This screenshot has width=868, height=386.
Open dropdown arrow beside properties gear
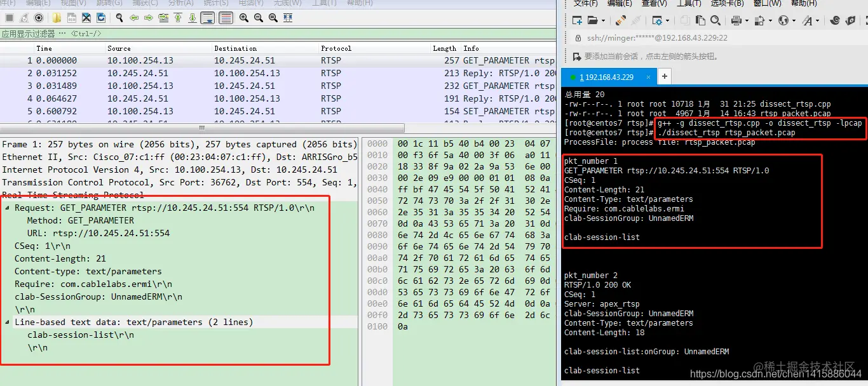click(x=667, y=21)
